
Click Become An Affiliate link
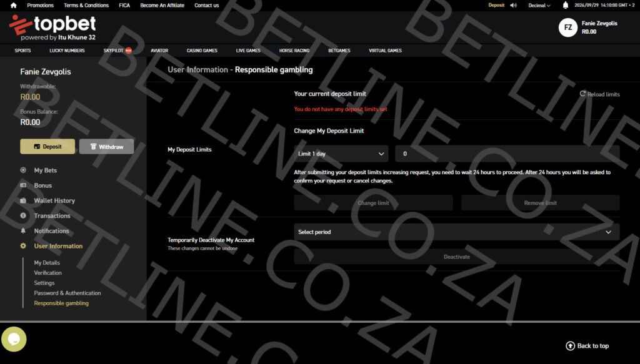point(162,5)
